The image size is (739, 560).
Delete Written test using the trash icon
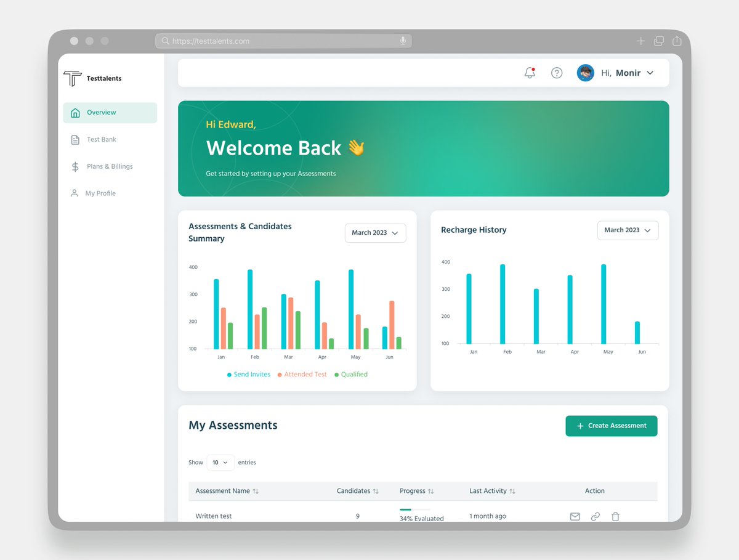pyautogui.click(x=615, y=516)
